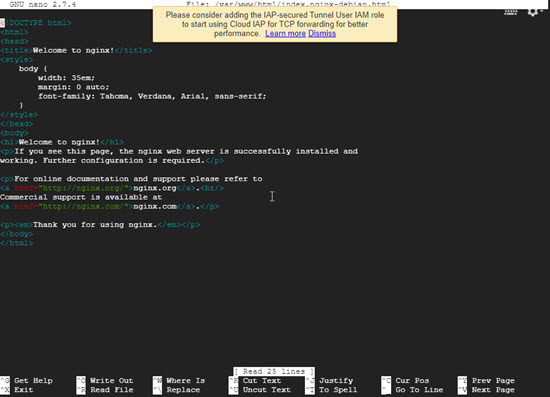Click the Next Page shortcut label
This screenshot has height=397, width=550.
tap(493, 390)
